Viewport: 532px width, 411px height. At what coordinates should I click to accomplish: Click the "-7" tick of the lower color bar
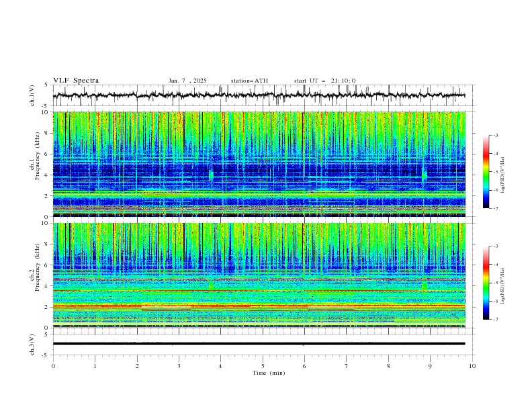click(496, 320)
